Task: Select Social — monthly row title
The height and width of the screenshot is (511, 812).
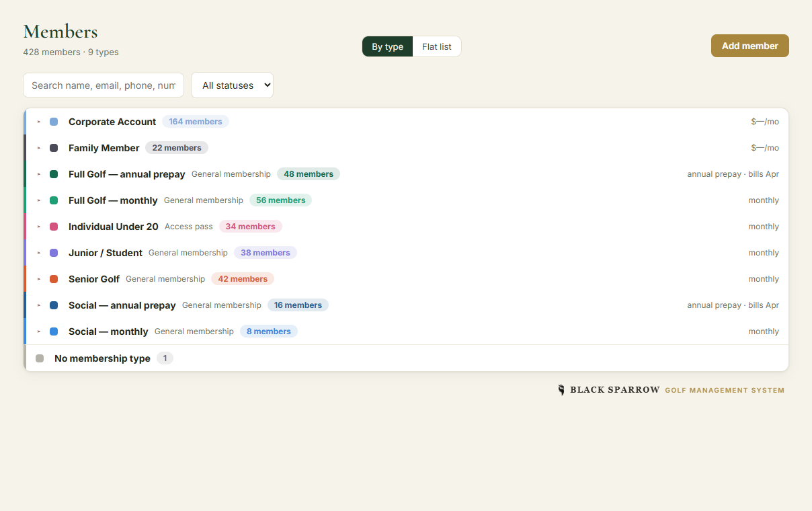Action: tap(108, 331)
